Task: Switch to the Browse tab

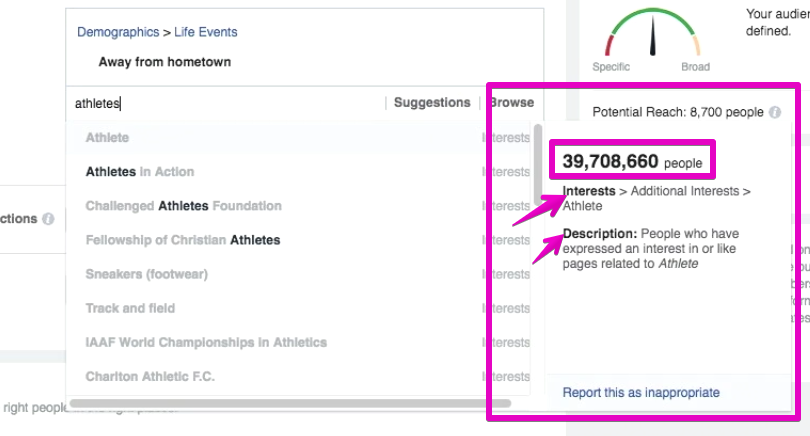Action: point(511,103)
